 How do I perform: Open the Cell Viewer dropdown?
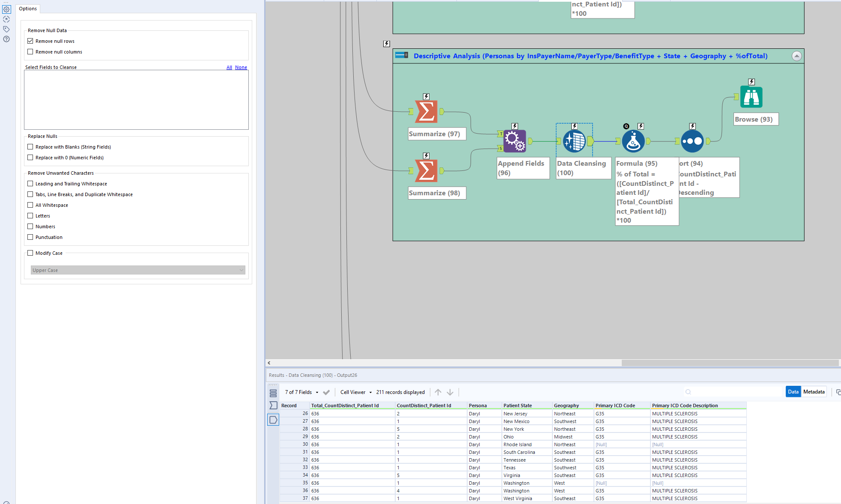[x=370, y=392]
